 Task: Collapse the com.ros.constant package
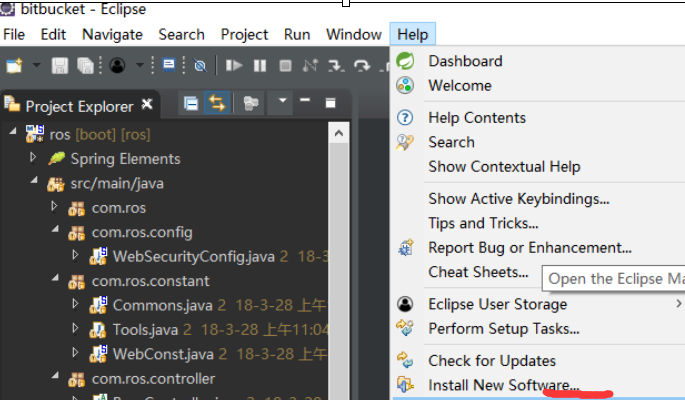coord(55,278)
